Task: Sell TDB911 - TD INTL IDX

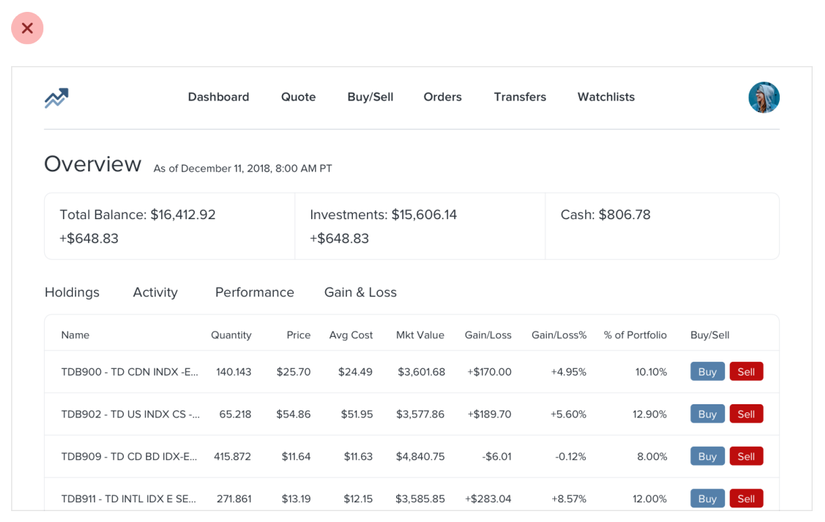Action: (x=746, y=498)
